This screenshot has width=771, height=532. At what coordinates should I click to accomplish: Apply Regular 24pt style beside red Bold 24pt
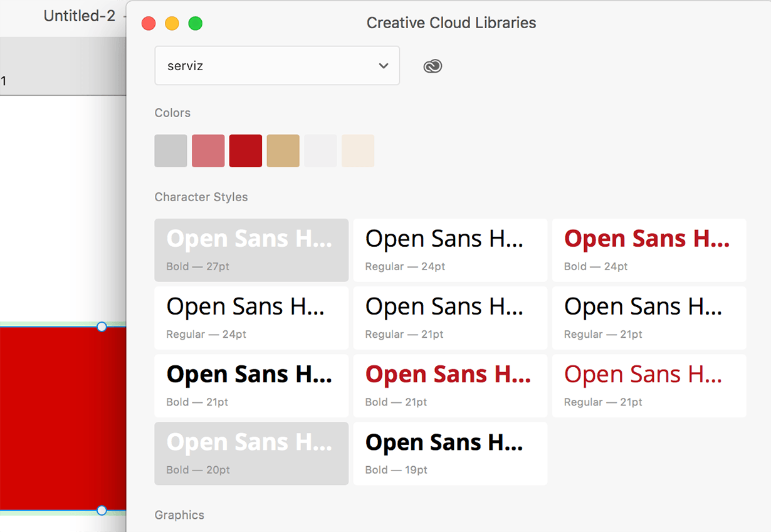pos(450,250)
